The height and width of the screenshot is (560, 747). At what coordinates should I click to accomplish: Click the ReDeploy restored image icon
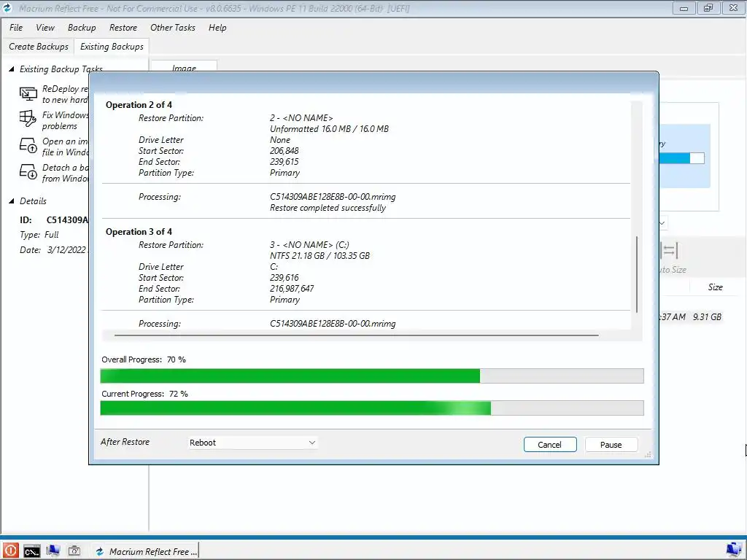pos(28,94)
